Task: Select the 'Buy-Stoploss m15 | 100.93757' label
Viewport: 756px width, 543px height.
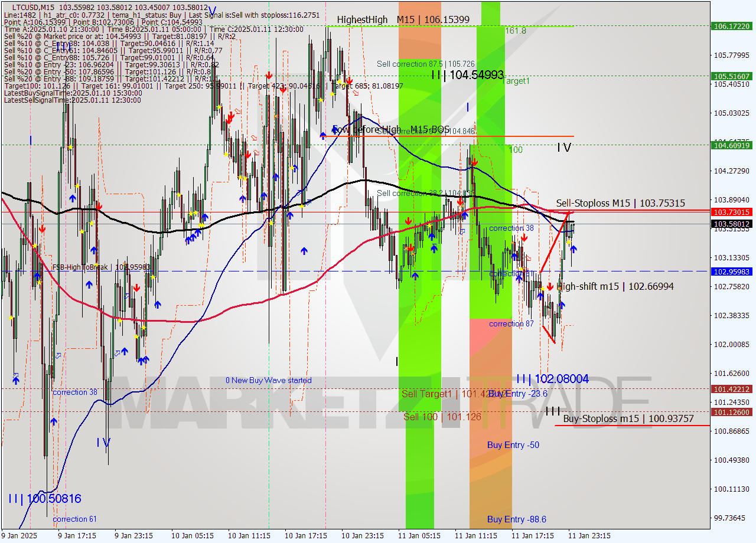Action: (x=628, y=418)
